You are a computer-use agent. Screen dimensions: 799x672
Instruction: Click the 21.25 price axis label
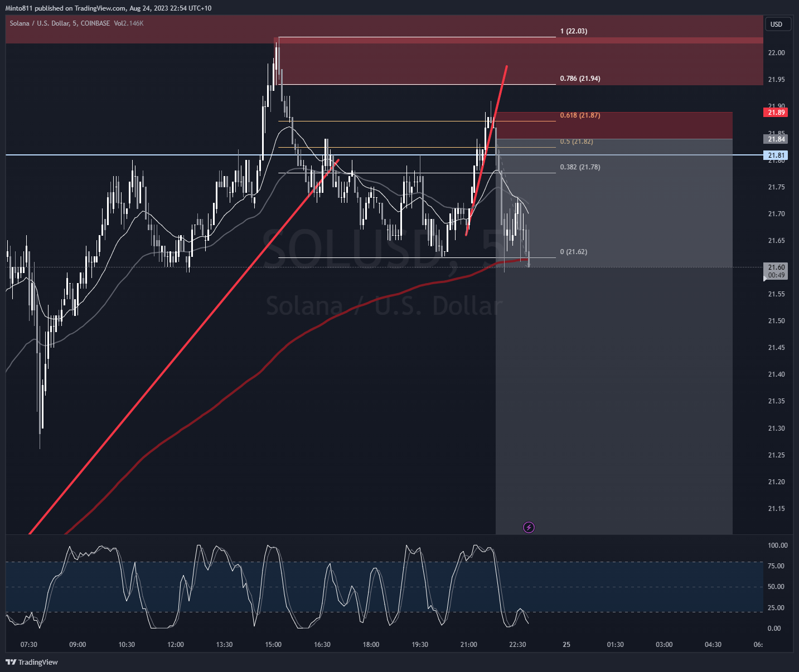coord(776,455)
